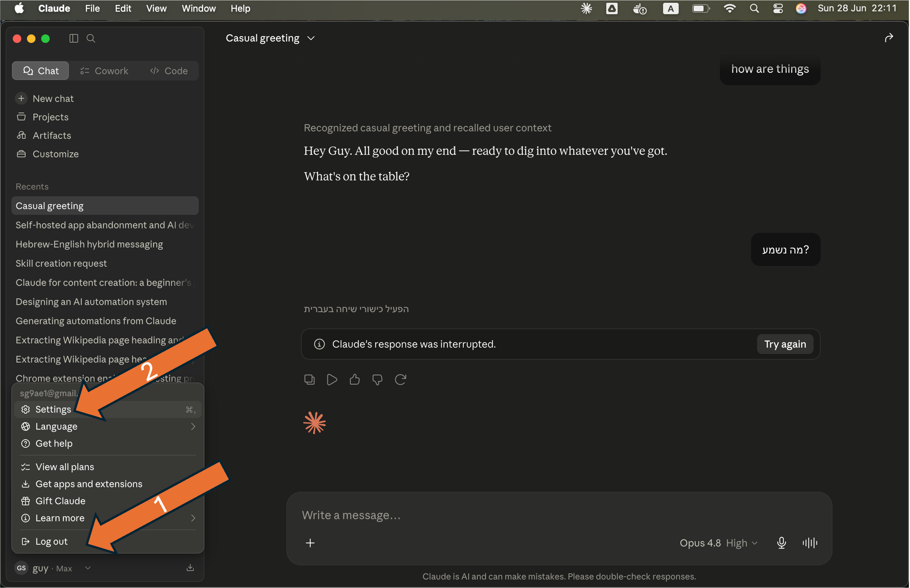Give the response a thumbs up

(355, 380)
